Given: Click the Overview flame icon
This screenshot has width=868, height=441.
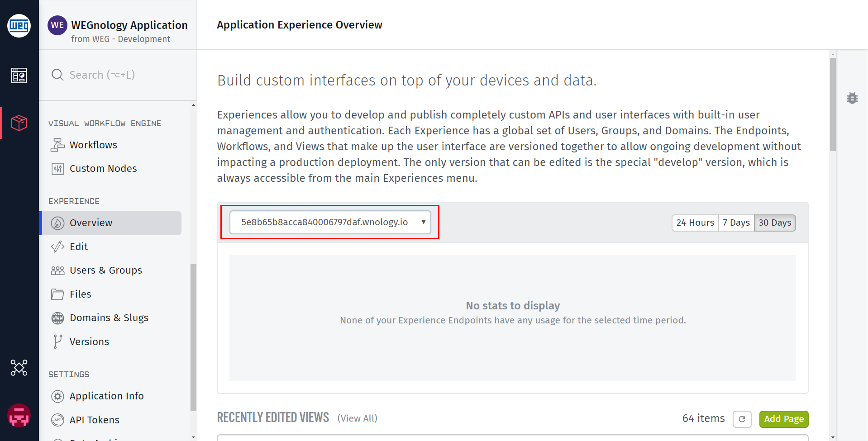Looking at the screenshot, I should click(57, 223).
